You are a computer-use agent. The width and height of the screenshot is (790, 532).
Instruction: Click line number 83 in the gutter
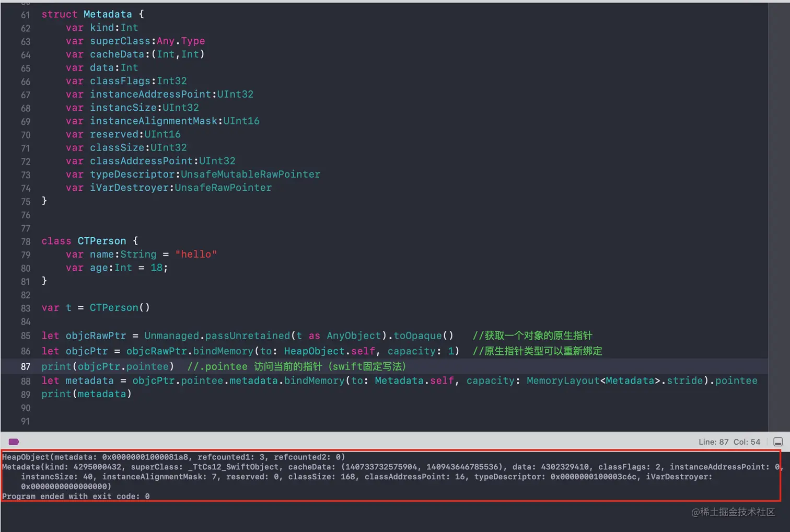pyautogui.click(x=26, y=308)
